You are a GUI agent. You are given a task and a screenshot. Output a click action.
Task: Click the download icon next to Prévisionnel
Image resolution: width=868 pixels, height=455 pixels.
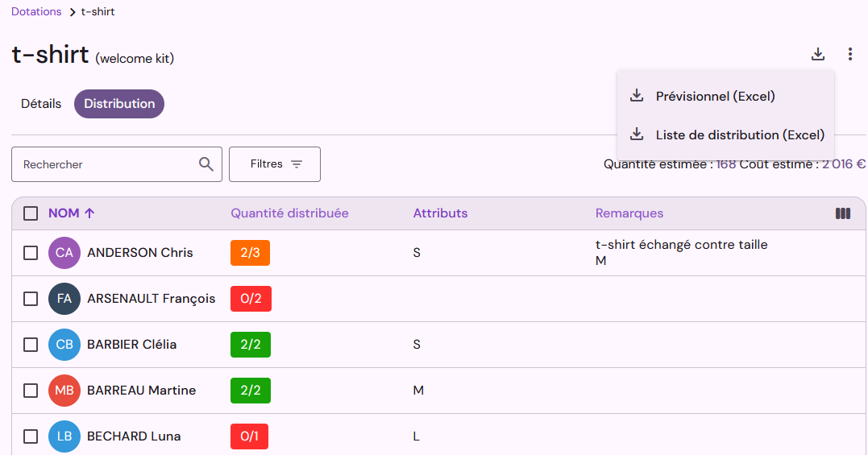(637, 96)
